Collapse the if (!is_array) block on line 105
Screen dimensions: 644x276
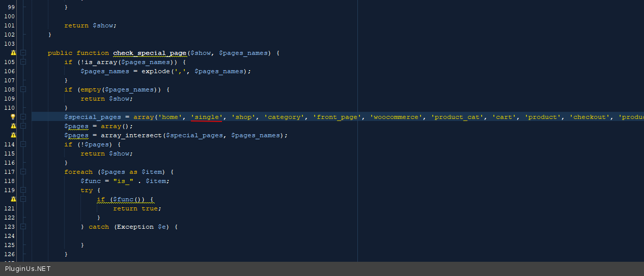tap(23, 62)
